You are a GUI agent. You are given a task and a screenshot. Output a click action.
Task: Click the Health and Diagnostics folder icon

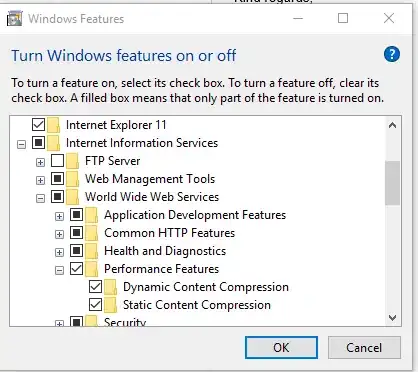pyautogui.click(x=91, y=251)
